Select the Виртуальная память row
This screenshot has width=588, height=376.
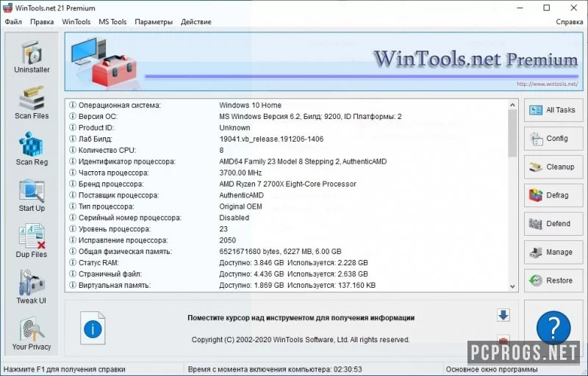pyautogui.click(x=287, y=285)
